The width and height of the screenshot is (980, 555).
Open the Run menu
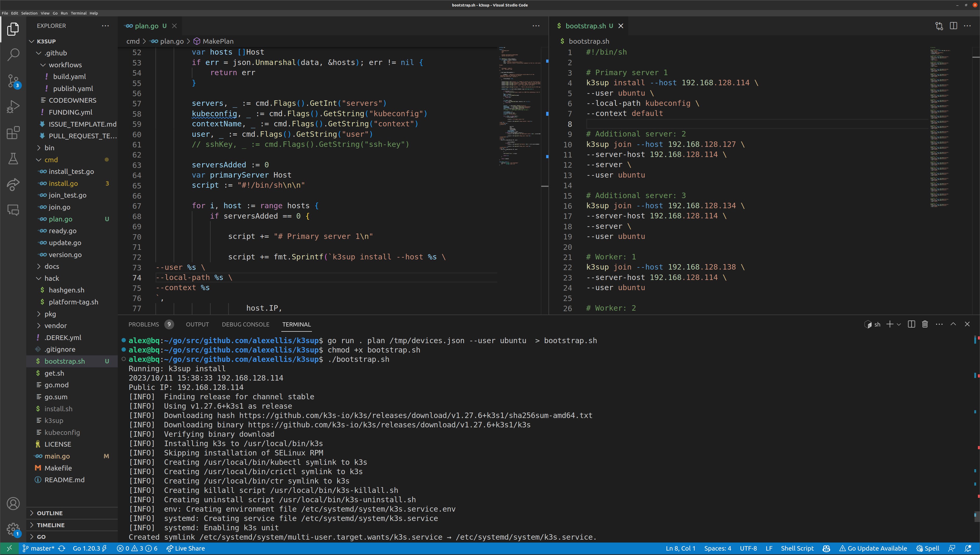(x=64, y=13)
